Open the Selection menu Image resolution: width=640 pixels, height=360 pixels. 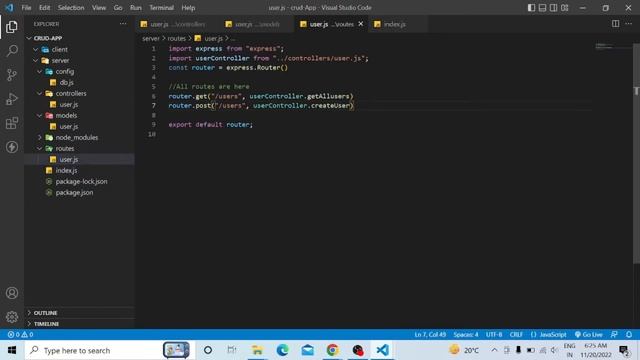(x=71, y=8)
